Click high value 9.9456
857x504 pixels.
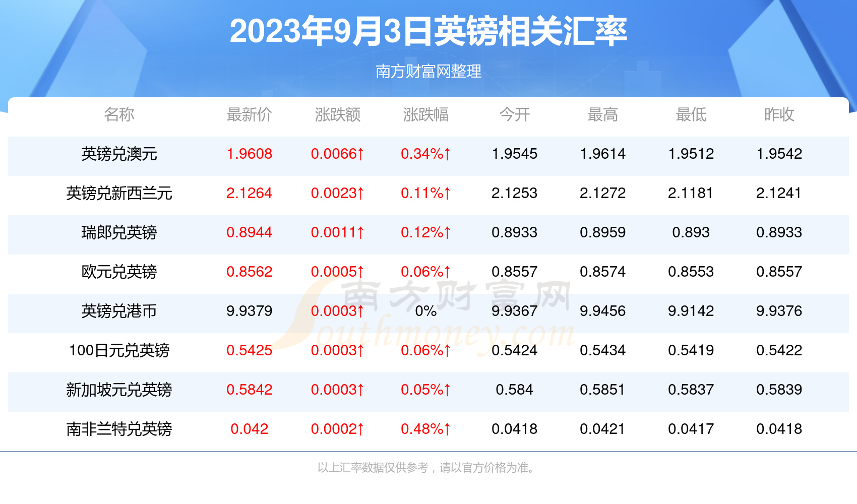coord(602,311)
